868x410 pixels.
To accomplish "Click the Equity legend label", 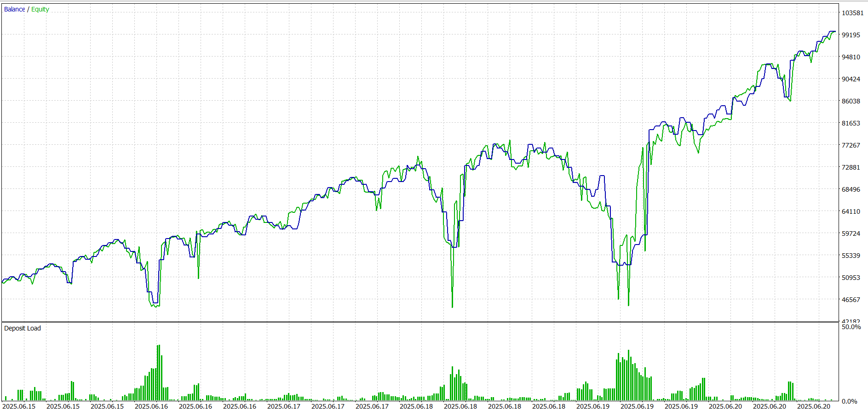I will (40, 9).
